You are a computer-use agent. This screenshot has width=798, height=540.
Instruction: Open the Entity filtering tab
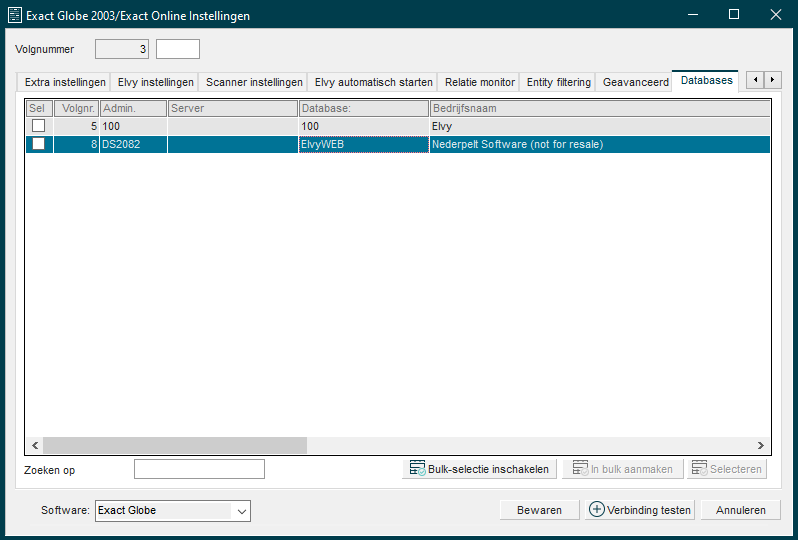[558, 82]
